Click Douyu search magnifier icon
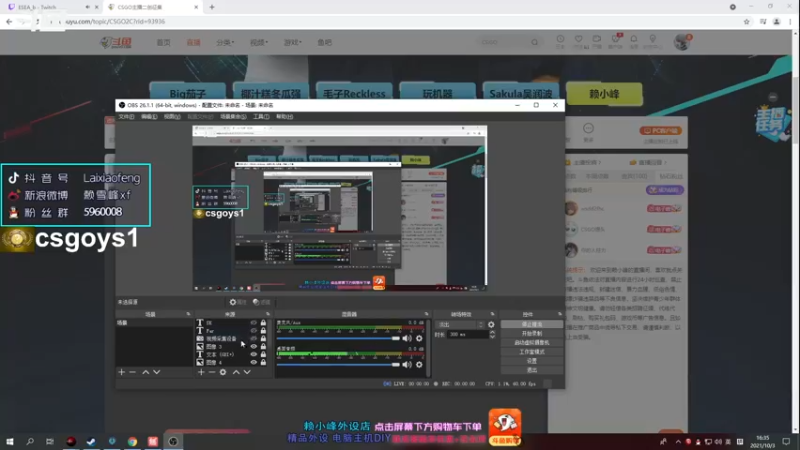This screenshot has width=800, height=450. click(x=534, y=42)
